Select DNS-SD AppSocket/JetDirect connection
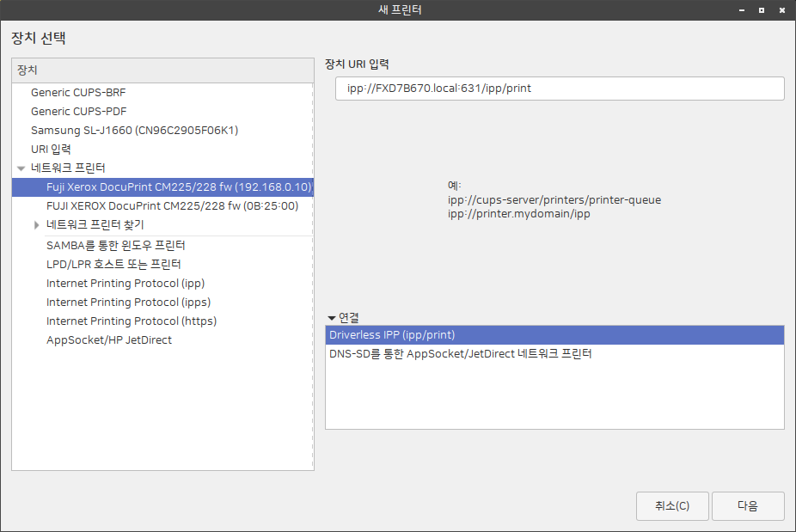 coord(460,353)
